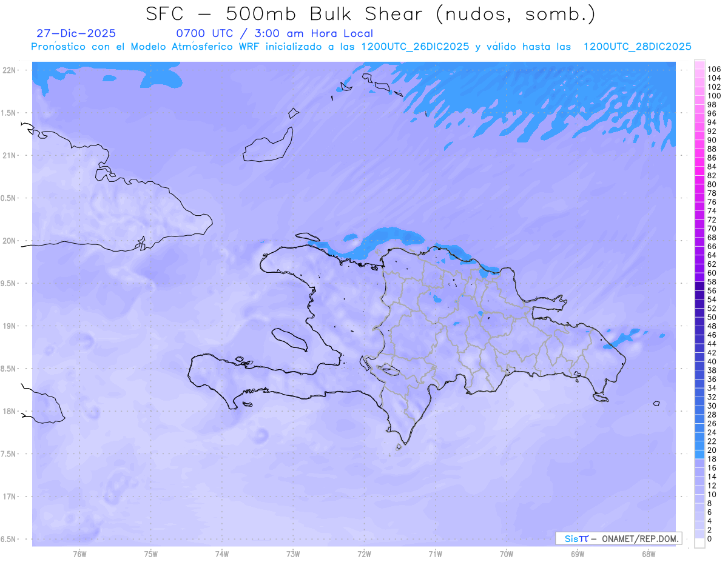Click the '20' colorbar value
Screen dimensions: 728x562
(712, 450)
